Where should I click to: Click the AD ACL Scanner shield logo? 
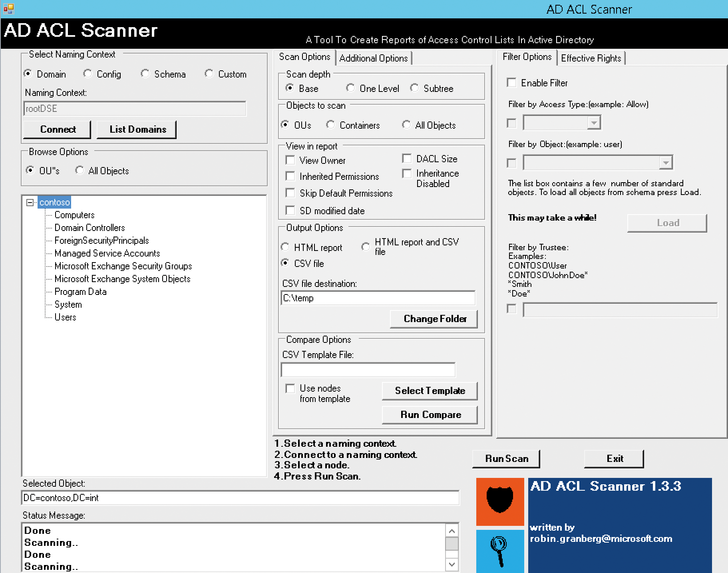[x=499, y=501]
